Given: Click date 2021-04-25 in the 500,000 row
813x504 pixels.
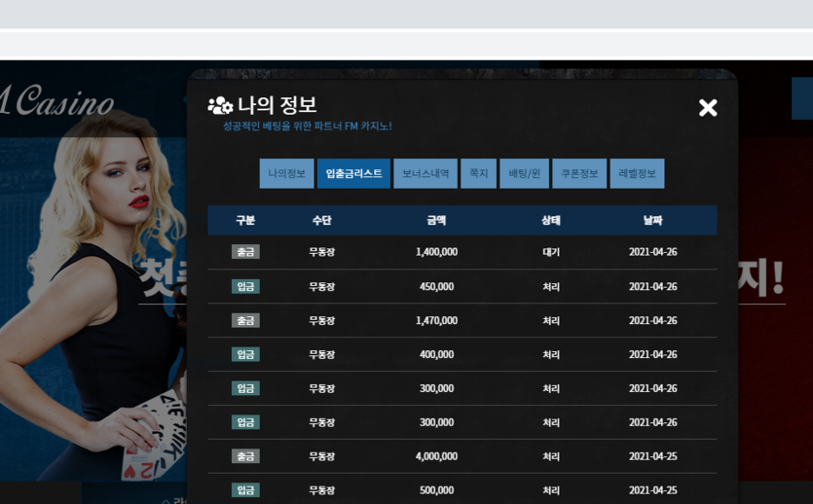Looking at the screenshot, I should [x=652, y=490].
